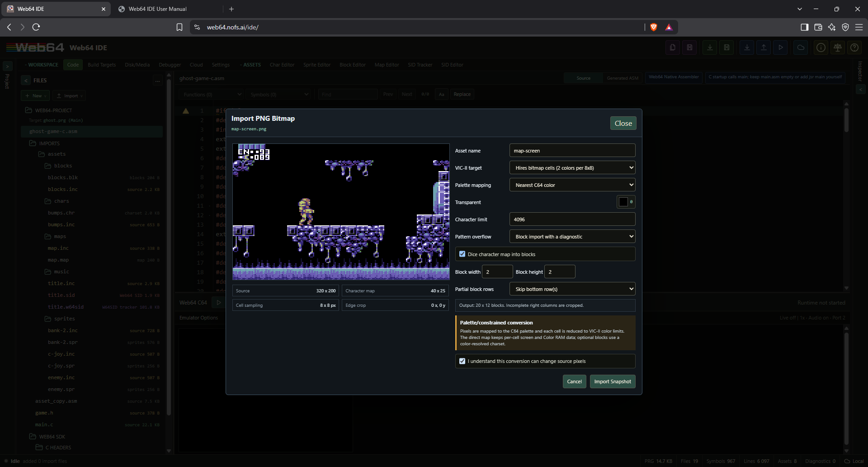
Task: Click the map-screen bitmap preview image
Action: pos(341,212)
